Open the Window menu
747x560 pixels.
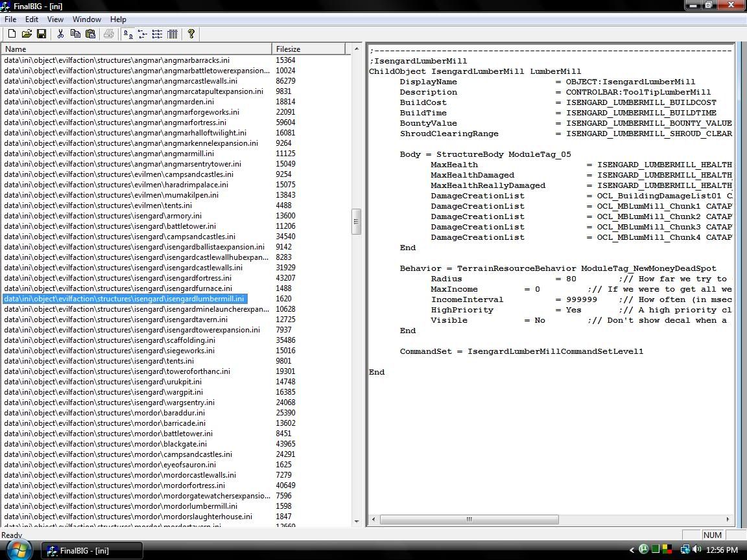(x=86, y=19)
